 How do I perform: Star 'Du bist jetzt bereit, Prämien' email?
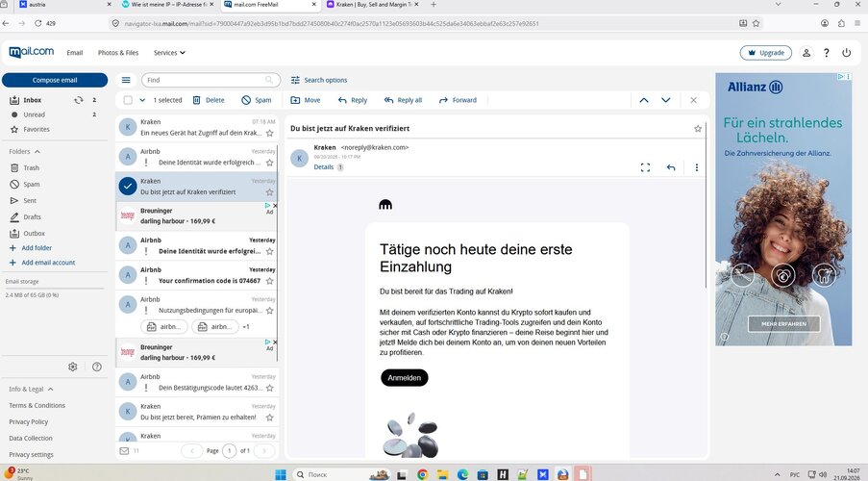269,418
